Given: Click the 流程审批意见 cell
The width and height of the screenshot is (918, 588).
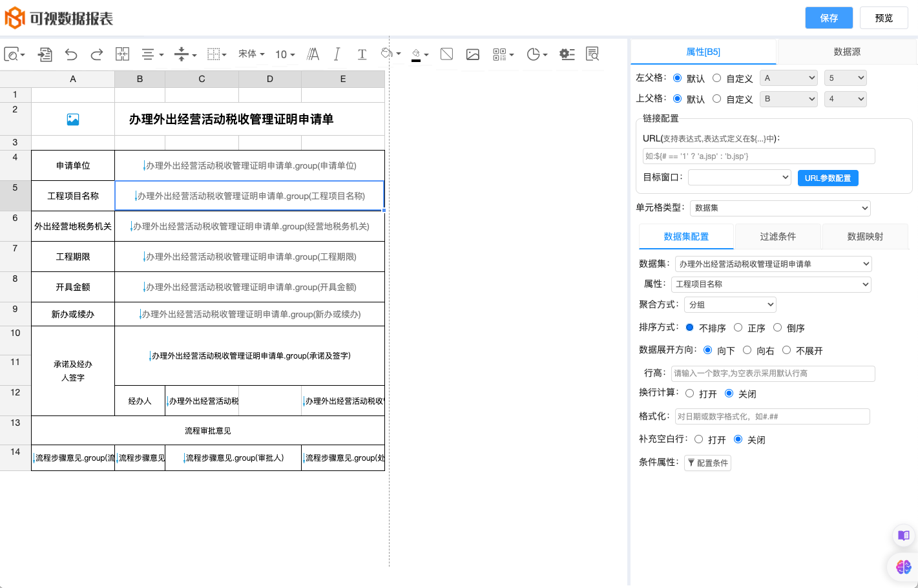Looking at the screenshot, I should (208, 430).
